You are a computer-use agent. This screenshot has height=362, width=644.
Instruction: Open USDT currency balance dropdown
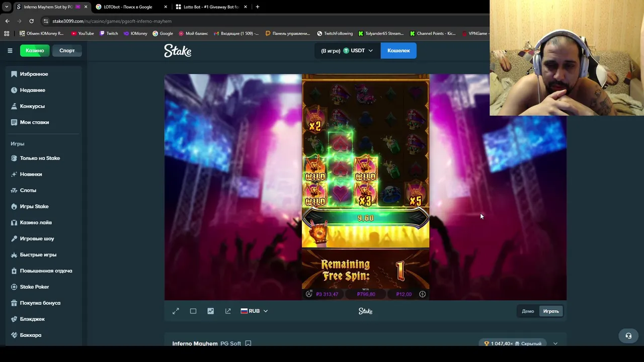click(347, 50)
